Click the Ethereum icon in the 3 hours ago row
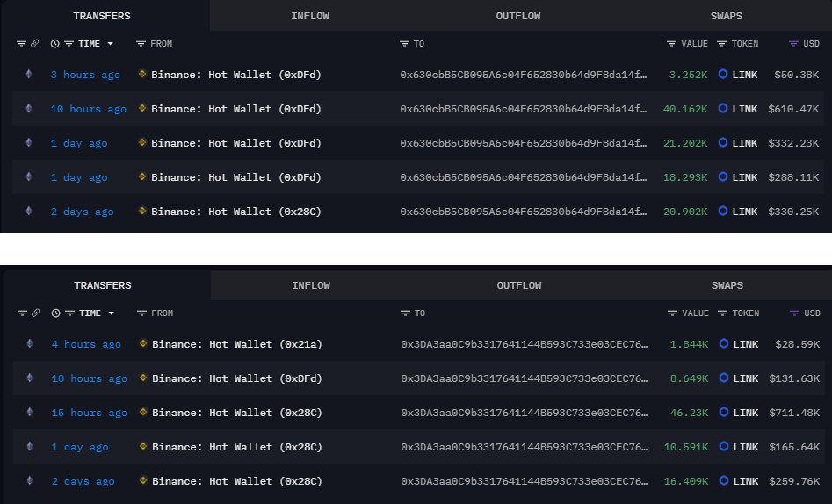This screenshot has height=504, width=832. point(27,75)
